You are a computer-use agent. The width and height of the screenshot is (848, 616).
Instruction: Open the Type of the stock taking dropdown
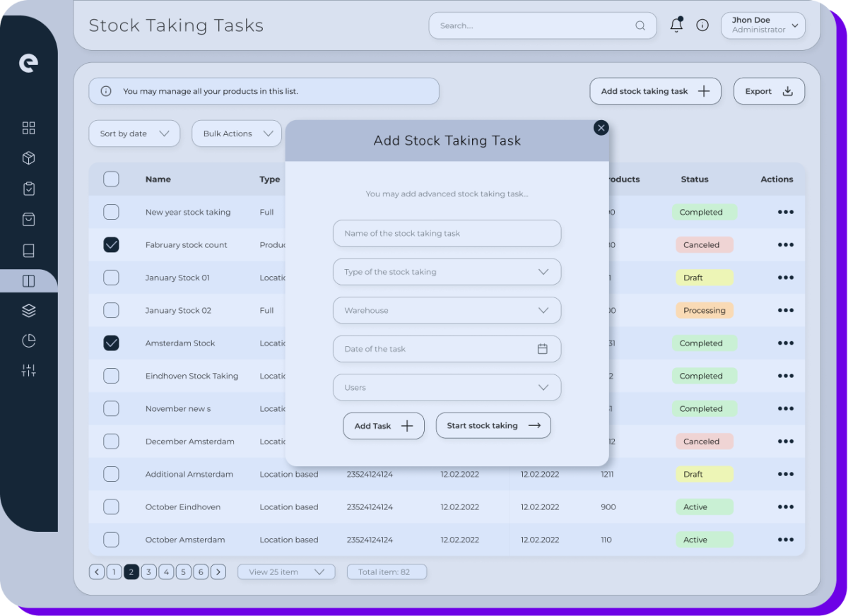click(447, 272)
